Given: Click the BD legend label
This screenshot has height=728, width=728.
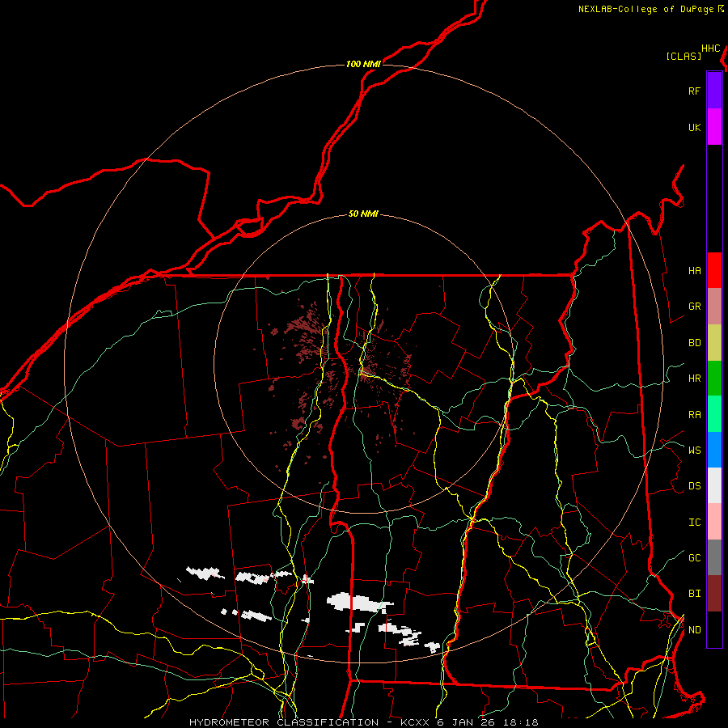Looking at the screenshot, I should point(694,343).
